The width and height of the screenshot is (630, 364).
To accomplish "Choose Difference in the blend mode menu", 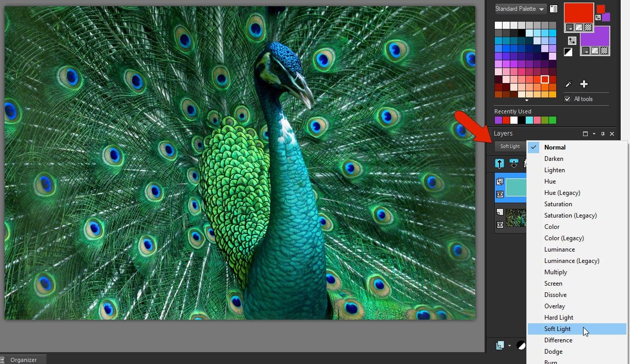I will tap(558, 340).
